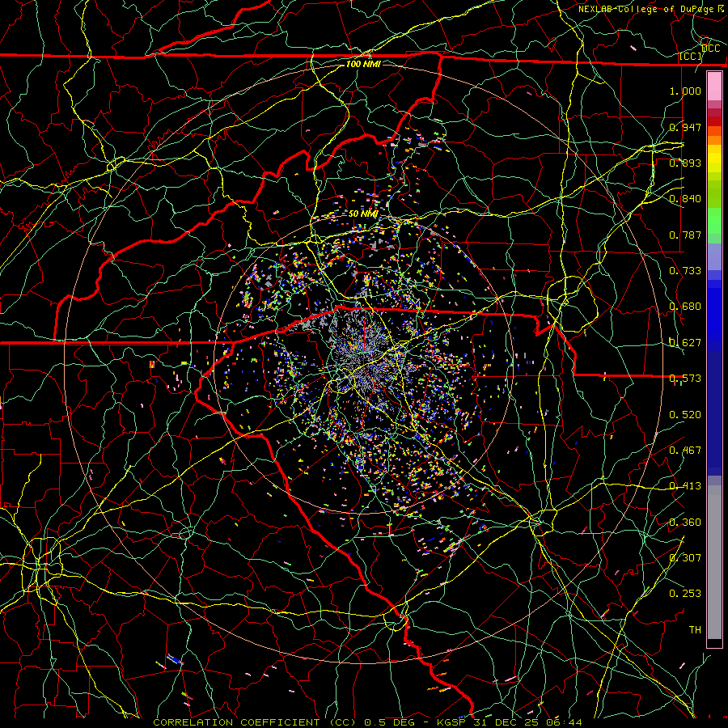Viewport: 728px width, 728px height.
Task: Click the gray band of the color bar
Action: (x=714, y=562)
